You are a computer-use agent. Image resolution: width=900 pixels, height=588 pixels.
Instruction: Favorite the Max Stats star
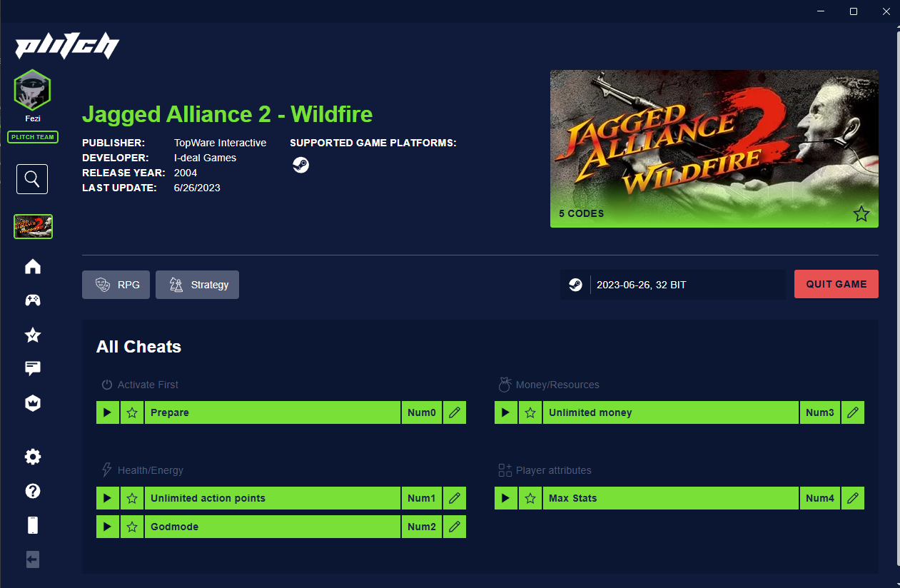coord(530,498)
